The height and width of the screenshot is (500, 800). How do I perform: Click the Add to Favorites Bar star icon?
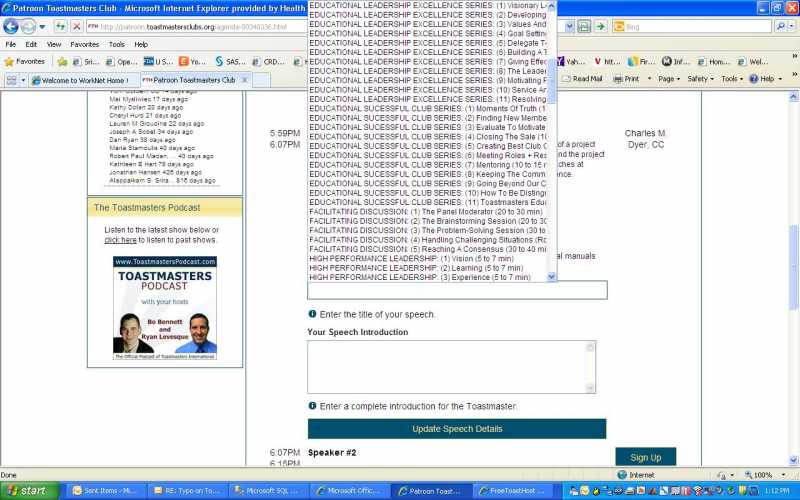[62, 62]
